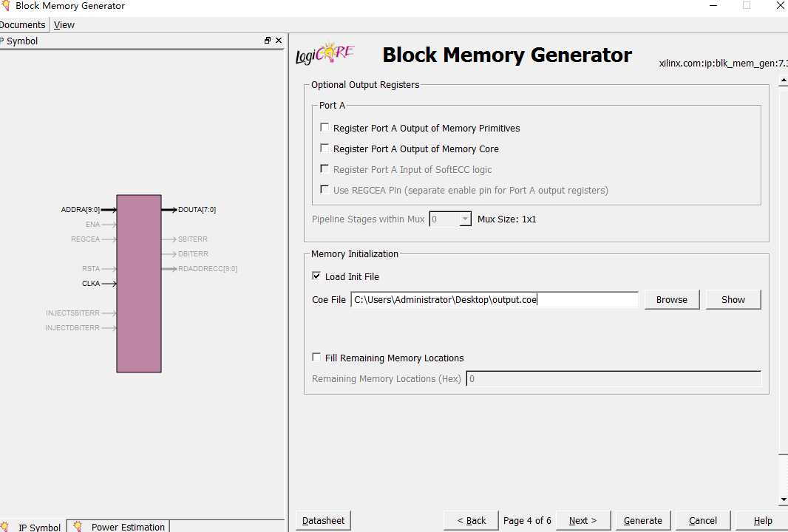
Task: Click Next to proceed to page 5
Action: coord(583,520)
